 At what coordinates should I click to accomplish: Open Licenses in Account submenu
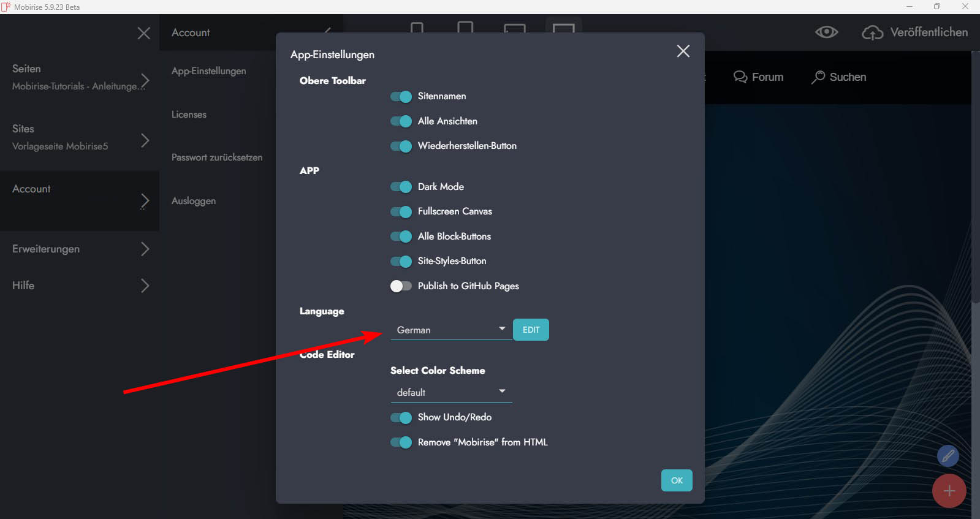pyautogui.click(x=189, y=115)
